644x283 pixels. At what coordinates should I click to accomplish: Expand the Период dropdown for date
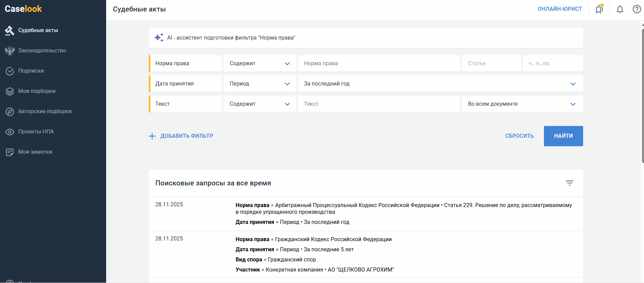pyautogui.click(x=260, y=84)
